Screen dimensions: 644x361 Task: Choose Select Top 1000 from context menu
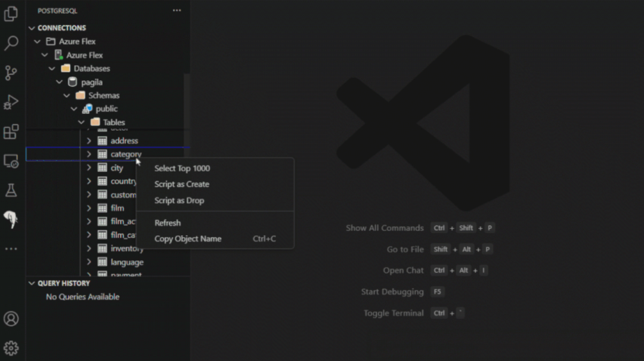coord(215,168)
